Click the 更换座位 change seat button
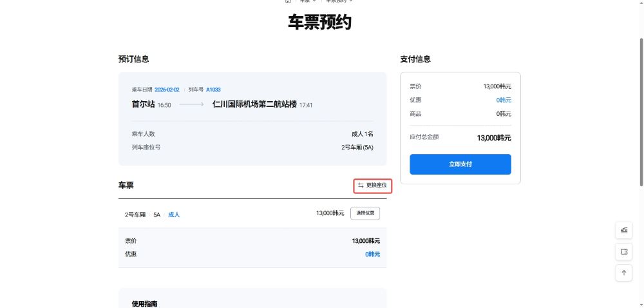Screen dimensions: 644x308 (x=373, y=186)
